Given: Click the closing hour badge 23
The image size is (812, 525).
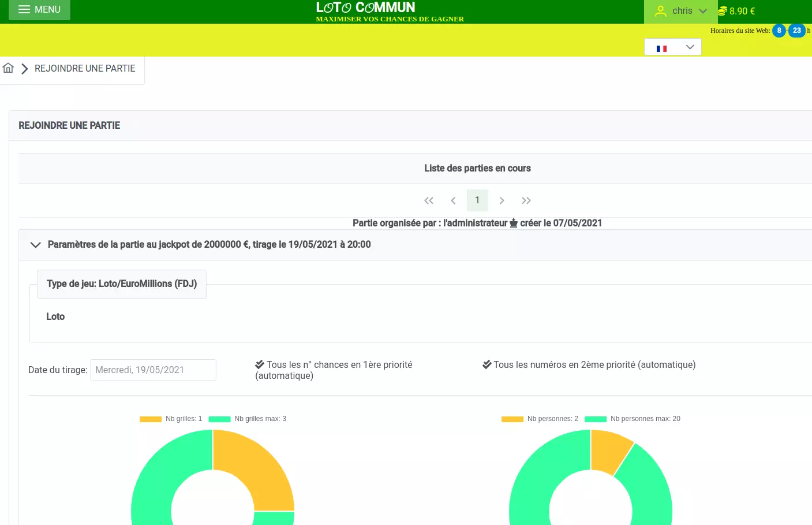Looking at the screenshot, I should [797, 31].
